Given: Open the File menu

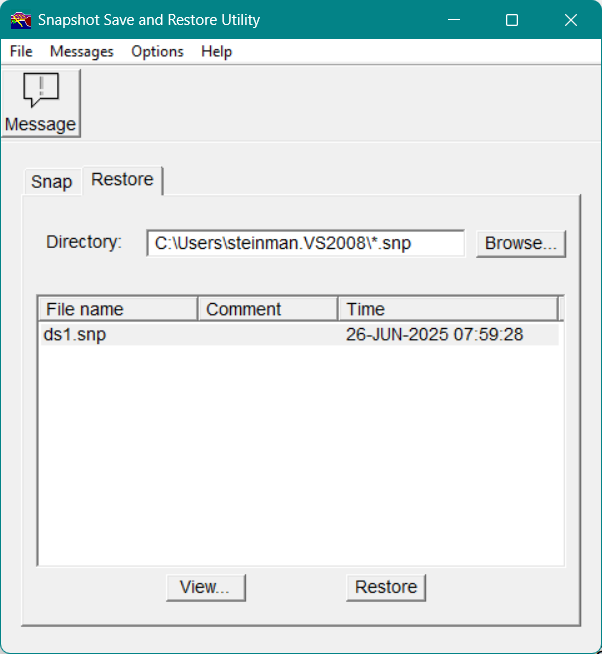Looking at the screenshot, I should coord(21,51).
